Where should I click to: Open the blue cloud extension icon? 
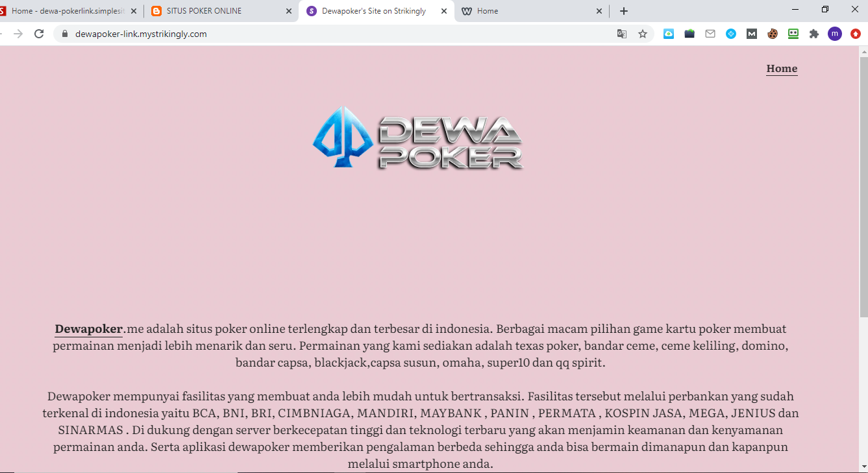[x=668, y=34]
